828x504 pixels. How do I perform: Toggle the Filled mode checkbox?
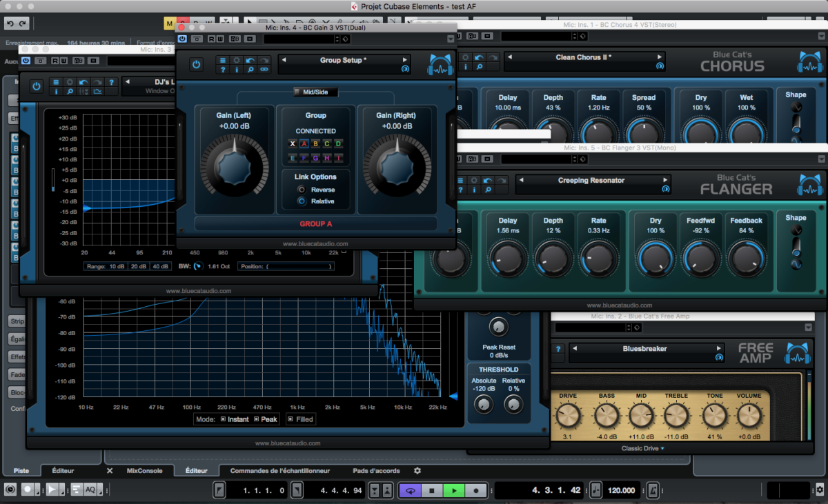pos(290,419)
